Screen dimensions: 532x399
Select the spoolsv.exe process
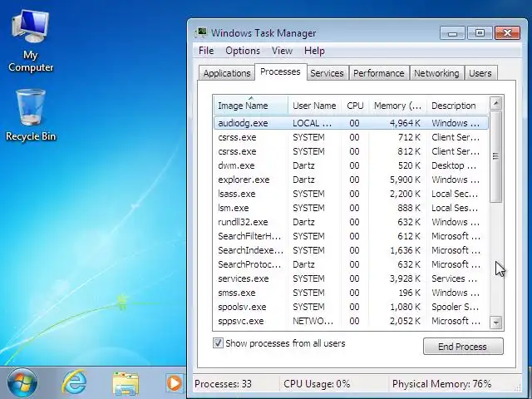click(x=351, y=307)
